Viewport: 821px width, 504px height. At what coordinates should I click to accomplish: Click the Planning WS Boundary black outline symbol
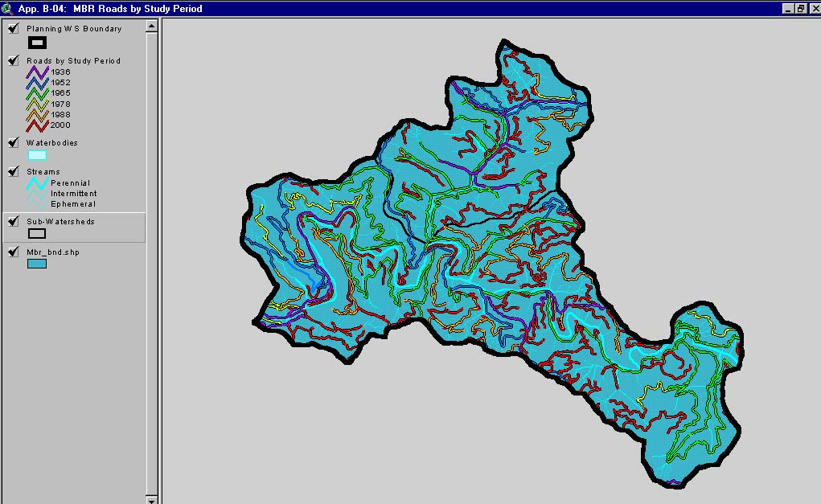[37, 43]
